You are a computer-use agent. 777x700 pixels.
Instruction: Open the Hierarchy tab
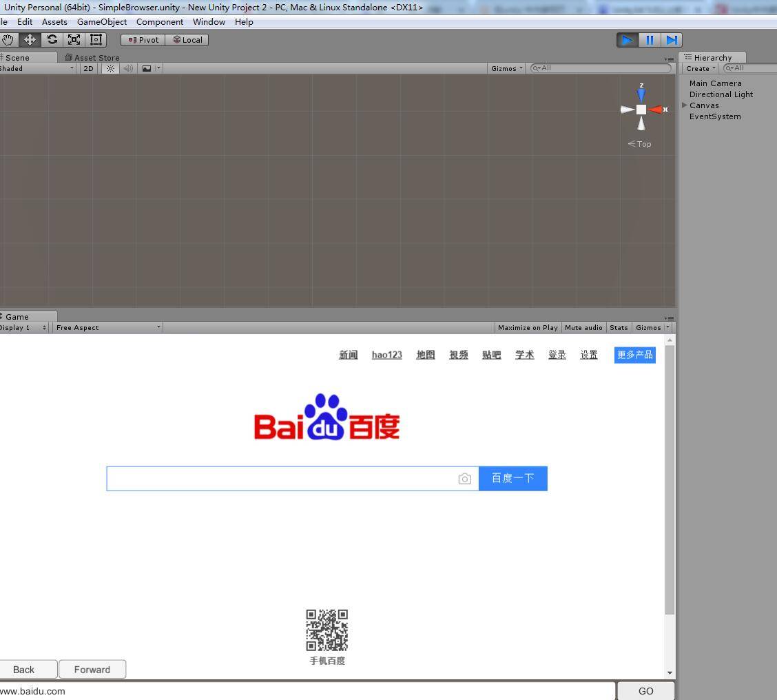coord(712,57)
